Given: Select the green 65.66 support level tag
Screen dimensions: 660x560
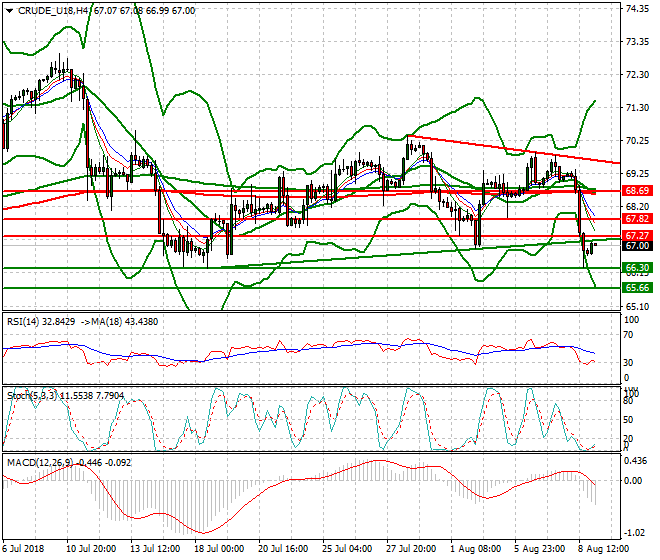Looking at the screenshot, I should 637,287.
